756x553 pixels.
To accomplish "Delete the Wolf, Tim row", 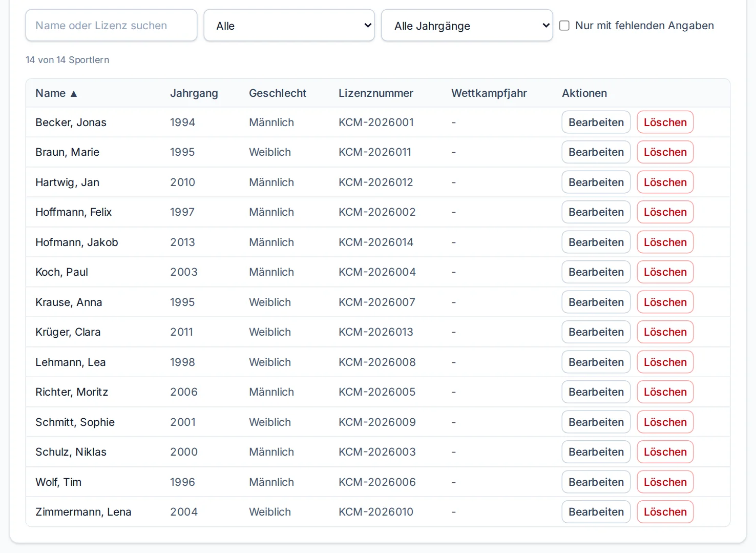I will pos(665,482).
